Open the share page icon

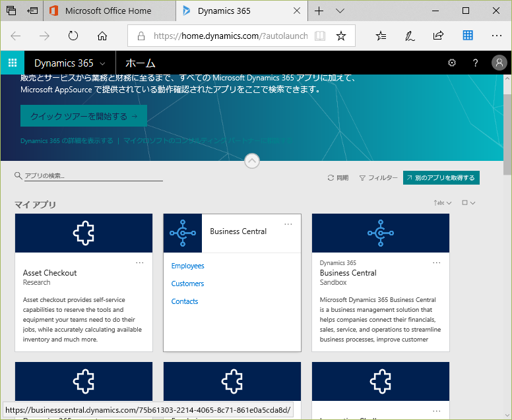tap(438, 35)
